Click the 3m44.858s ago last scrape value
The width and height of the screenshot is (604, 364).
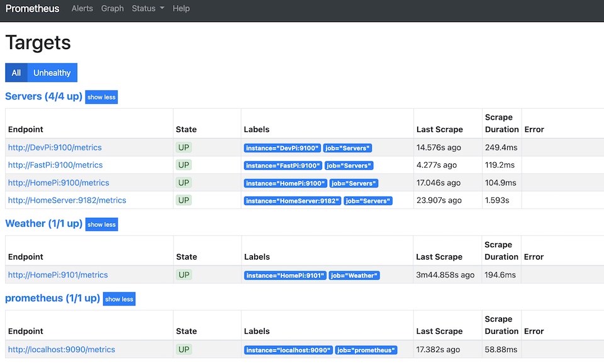445,275
